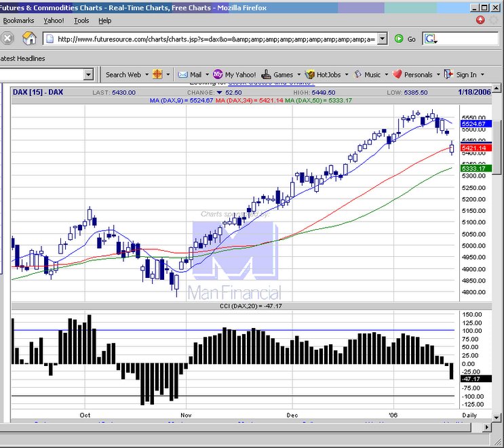This screenshot has height=448, width=504.
Task: Click the Latest Headlines bookmark
Action: pos(22,58)
